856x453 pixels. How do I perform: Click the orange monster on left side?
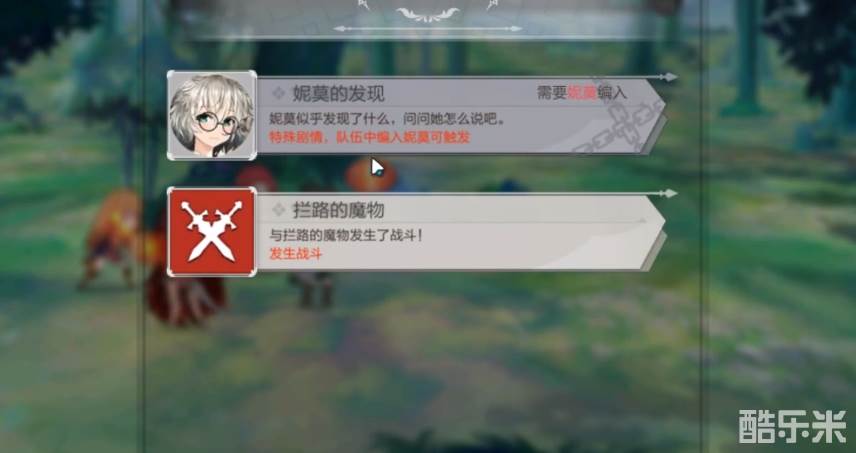(112, 239)
